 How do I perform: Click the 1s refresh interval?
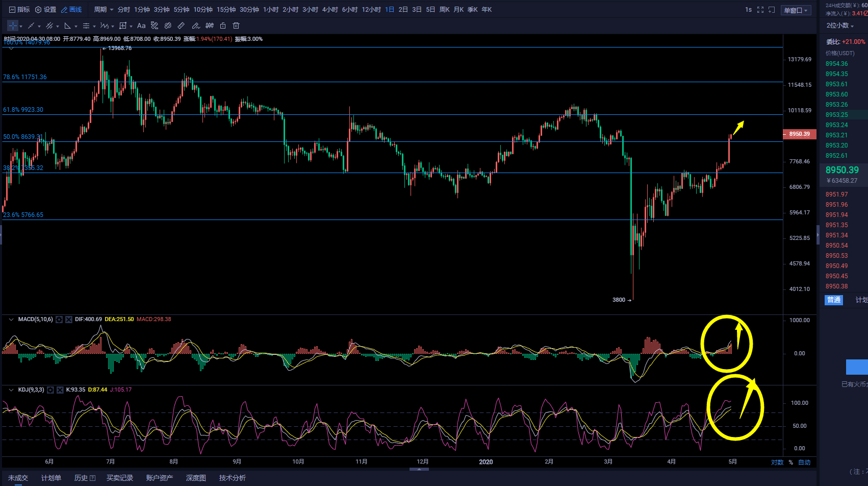click(x=748, y=10)
